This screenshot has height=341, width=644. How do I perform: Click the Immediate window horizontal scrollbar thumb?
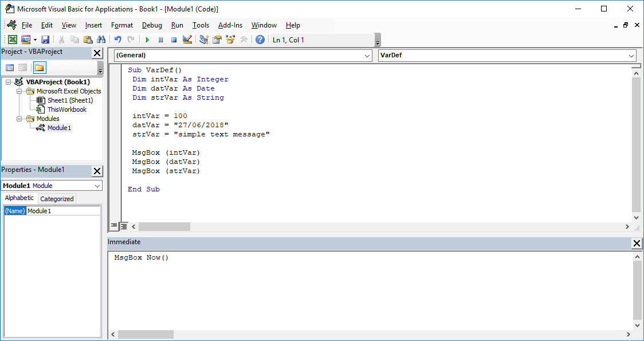pos(146,335)
